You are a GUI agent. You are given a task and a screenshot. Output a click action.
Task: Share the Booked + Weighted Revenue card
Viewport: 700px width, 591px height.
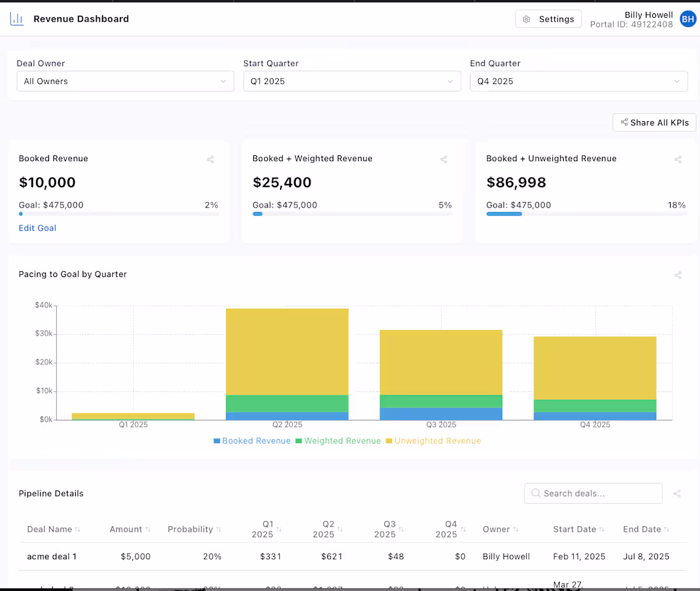click(444, 160)
